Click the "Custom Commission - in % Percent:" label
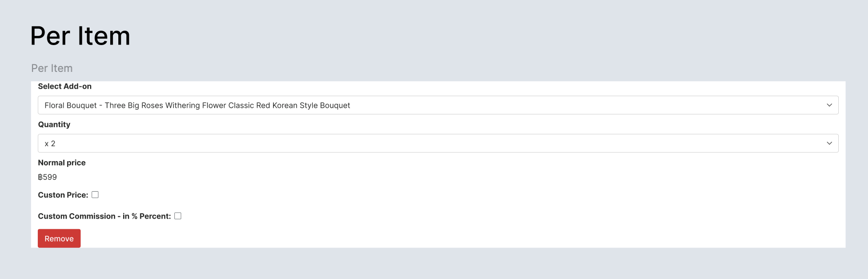868x279 pixels. [x=104, y=216]
